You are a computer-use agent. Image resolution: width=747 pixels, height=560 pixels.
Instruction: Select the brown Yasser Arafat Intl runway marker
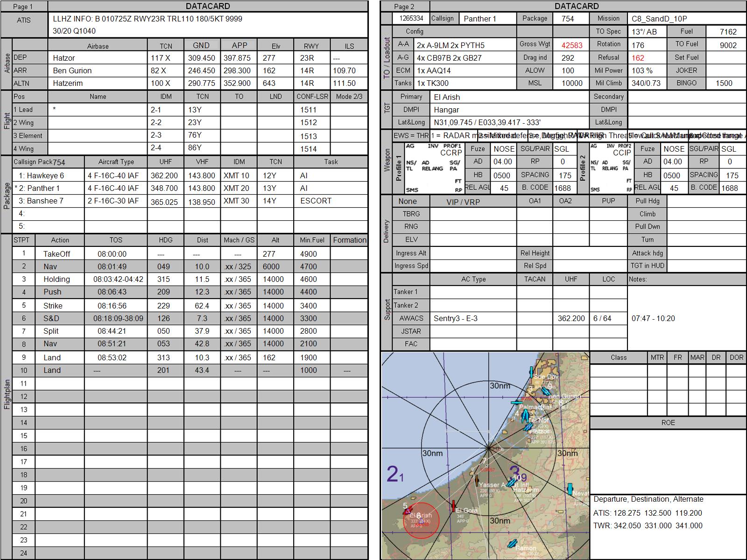[477, 479]
